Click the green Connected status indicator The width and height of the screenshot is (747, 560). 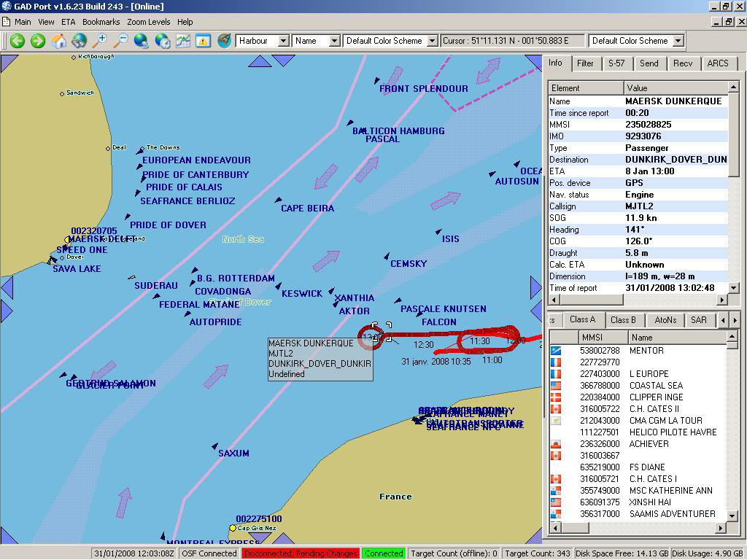(x=384, y=553)
